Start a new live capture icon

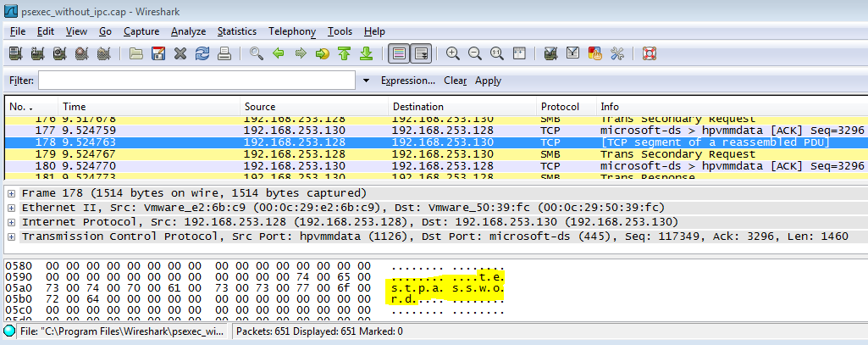tap(60, 53)
